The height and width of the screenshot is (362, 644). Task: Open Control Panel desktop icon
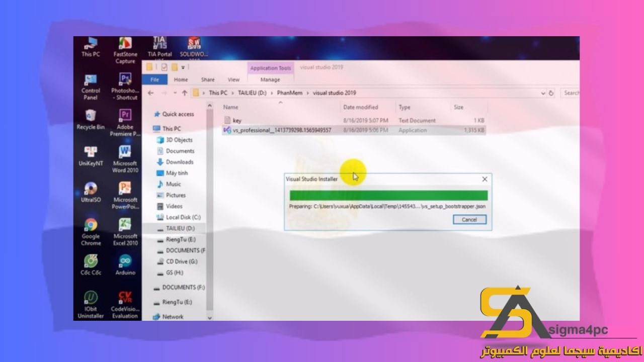click(x=91, y=86)
